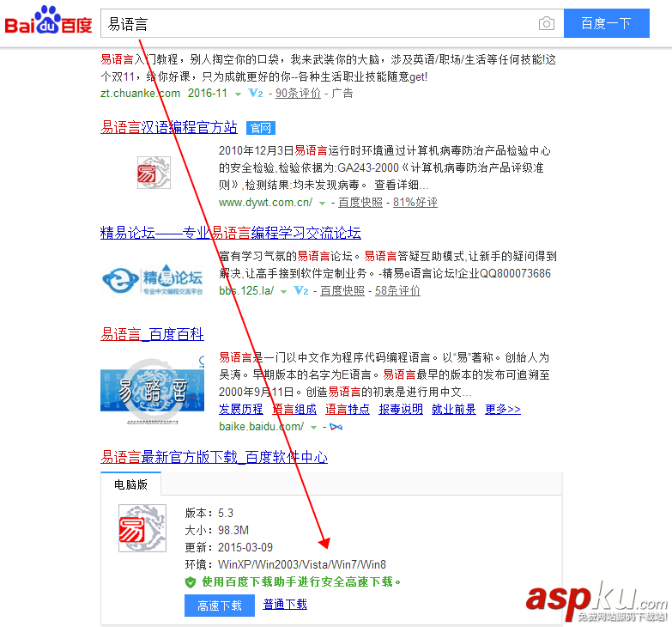Select the 电脑版 tab
Image resolution: width=672 pixels, height=627 pixels.
coord(130,484)
